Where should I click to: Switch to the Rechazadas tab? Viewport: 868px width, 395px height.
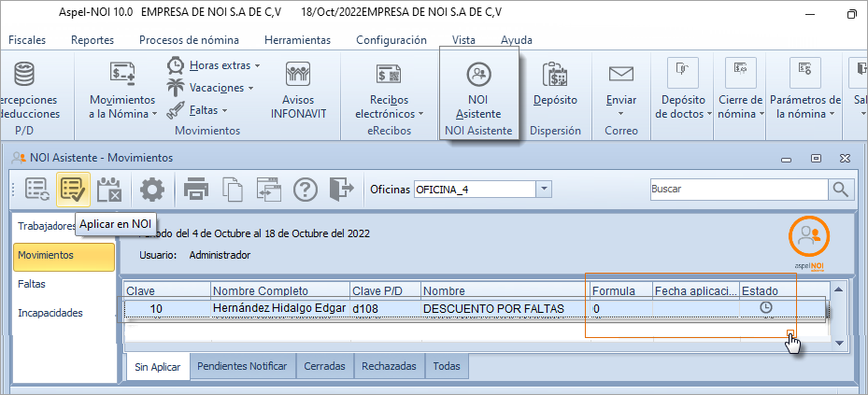[x=389, y=367]
